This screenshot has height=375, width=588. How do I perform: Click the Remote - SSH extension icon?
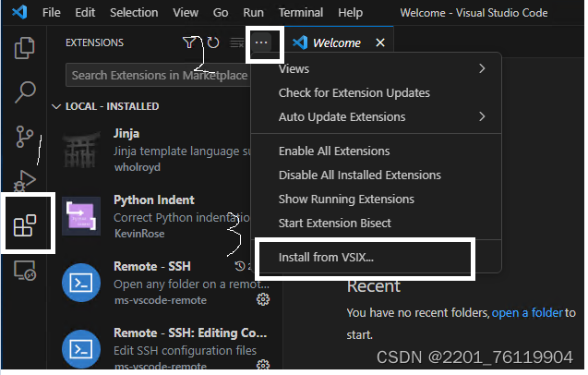(x=81, y=283)
